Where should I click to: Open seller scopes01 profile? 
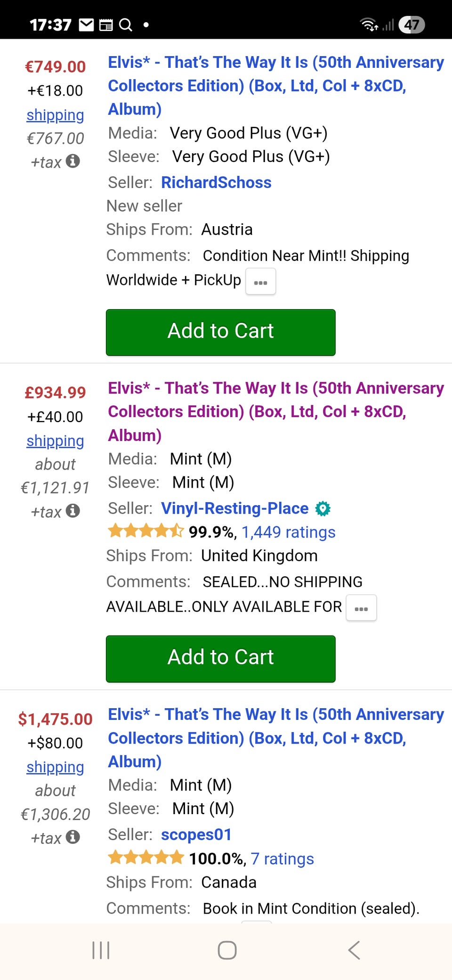[196, 834]
